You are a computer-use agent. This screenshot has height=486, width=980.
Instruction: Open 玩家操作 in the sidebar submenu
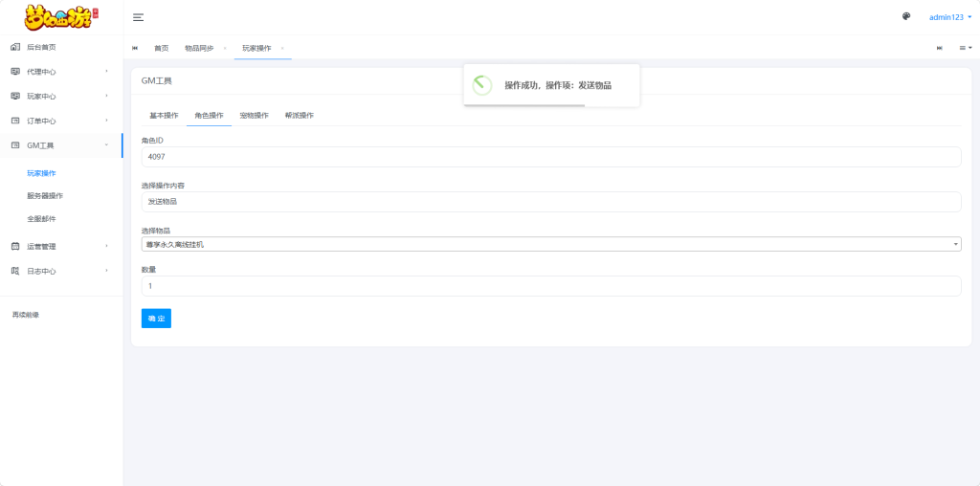click(41, 174)
